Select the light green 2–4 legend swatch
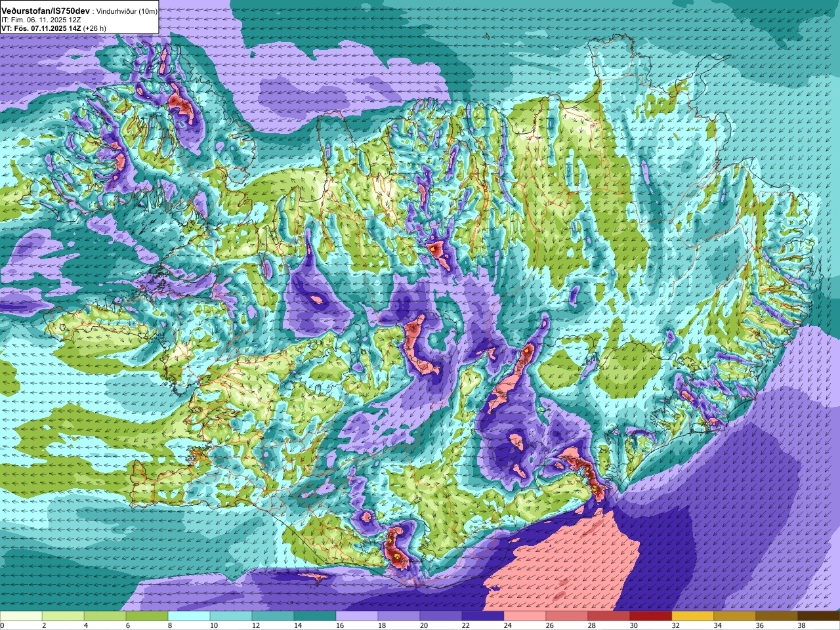Image resolution: width=840 pixels, height=630 pixels. click(63, 616)
